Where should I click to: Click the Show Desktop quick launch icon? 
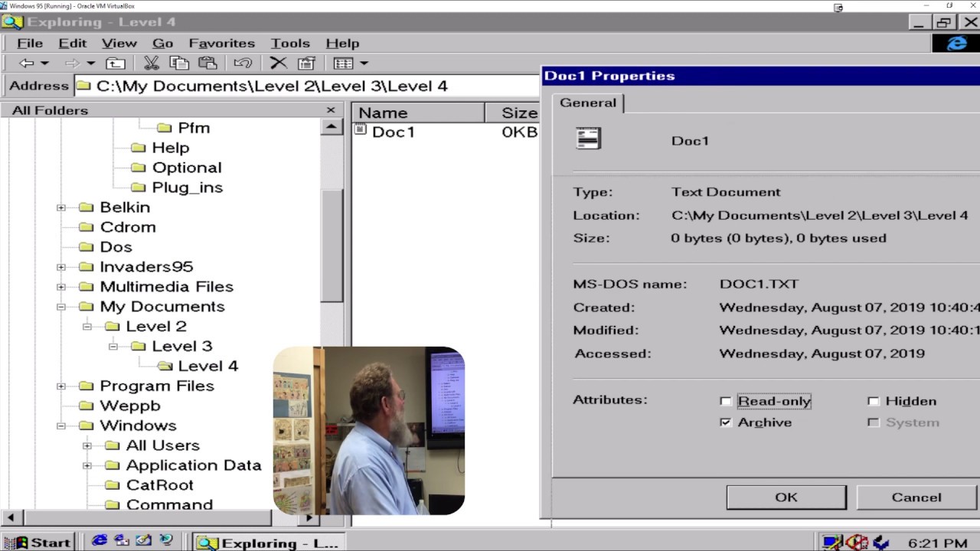point(144,541)
